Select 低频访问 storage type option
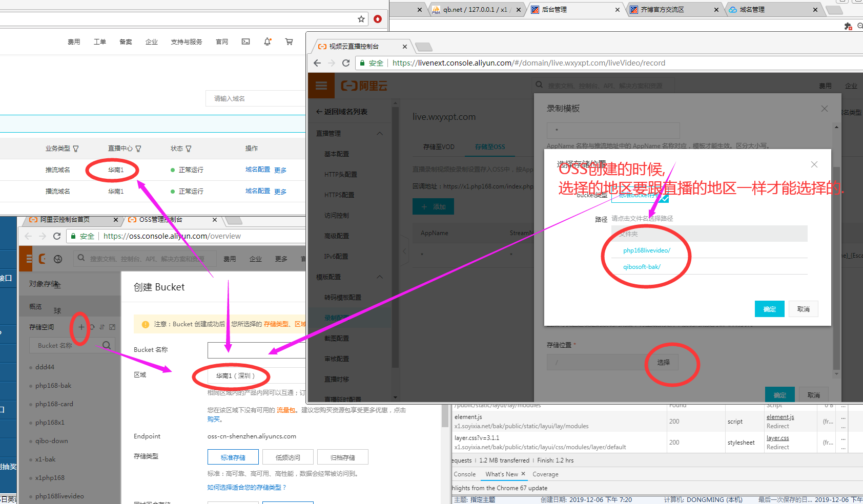This screenshot has width=863, height=504. pyautogui.click(x=287, y=457)
